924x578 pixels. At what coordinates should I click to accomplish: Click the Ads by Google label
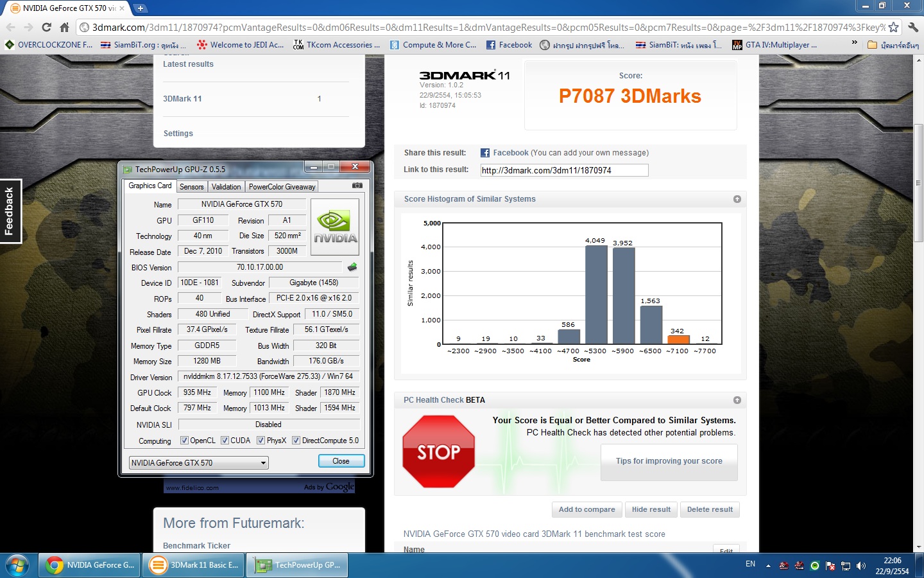tap(329, 487)
